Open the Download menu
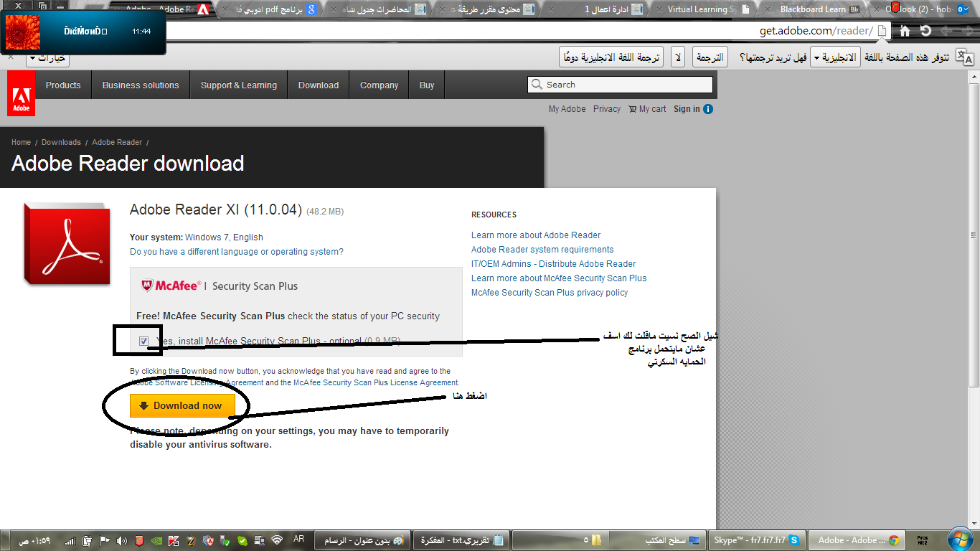 pos(319,85)
